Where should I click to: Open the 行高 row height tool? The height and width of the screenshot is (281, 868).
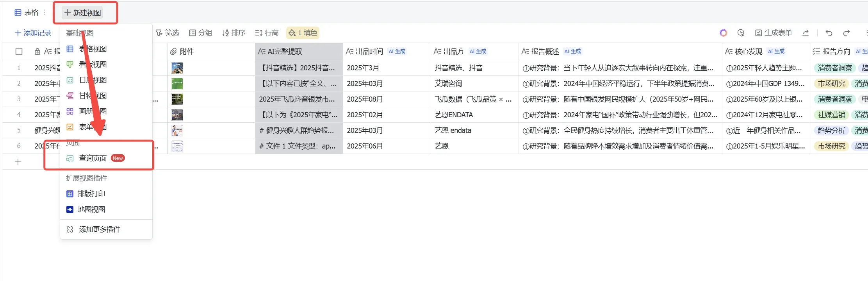(x=267, y=33)
